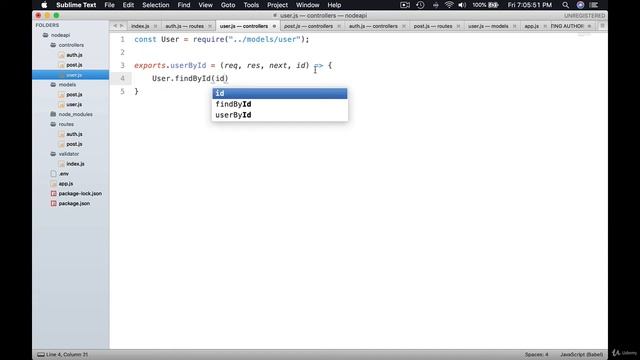Open the Apple menu
Screen dimensions: 640x360
tap(44, 5)
